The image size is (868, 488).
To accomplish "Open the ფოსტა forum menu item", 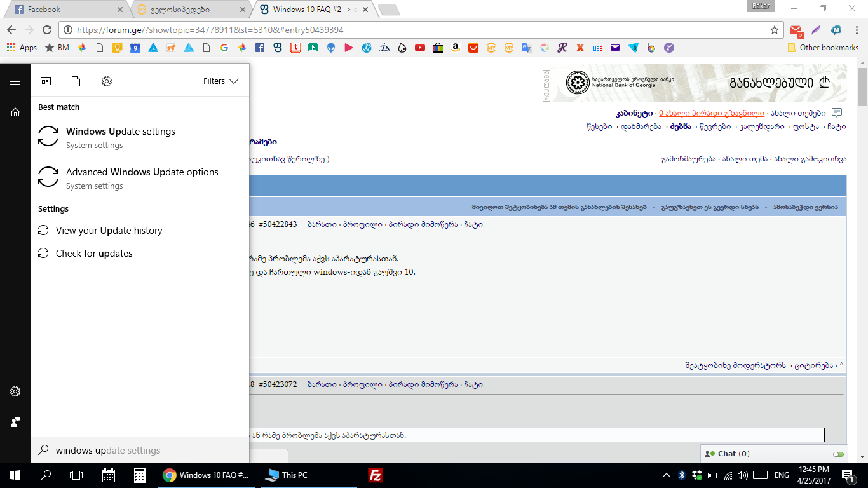I will (804, 126).
